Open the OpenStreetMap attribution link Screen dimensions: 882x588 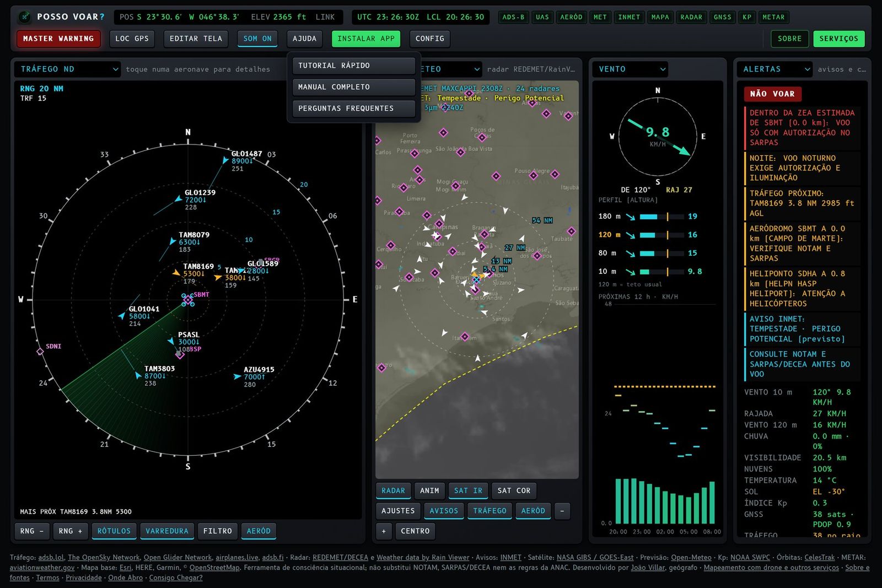214,568
